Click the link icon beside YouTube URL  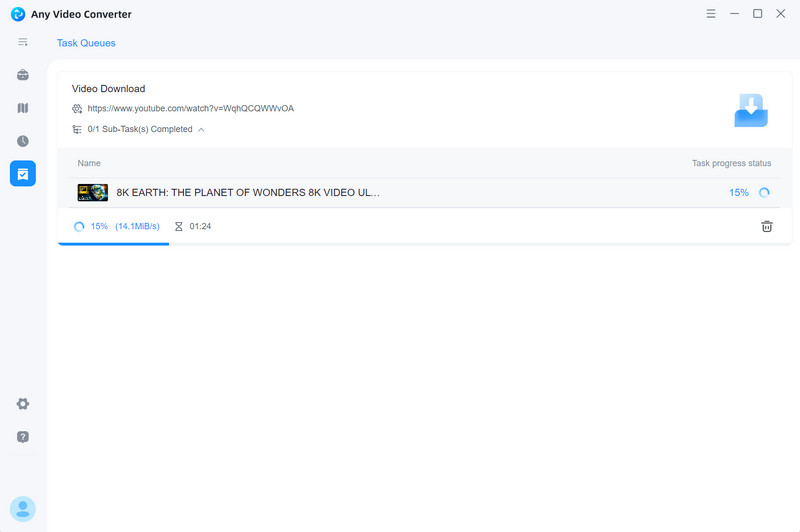click(x=77, y=109)
